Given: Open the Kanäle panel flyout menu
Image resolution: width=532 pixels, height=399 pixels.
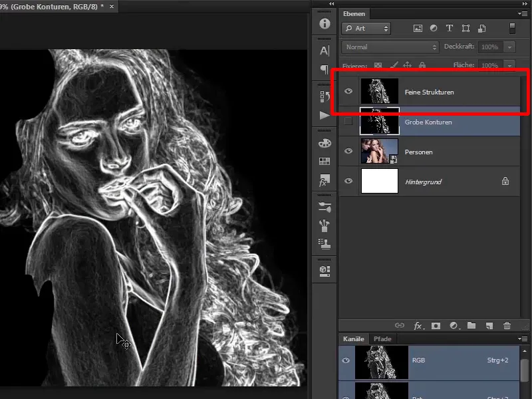Looking at the screenshot, I should click(523, 338).
